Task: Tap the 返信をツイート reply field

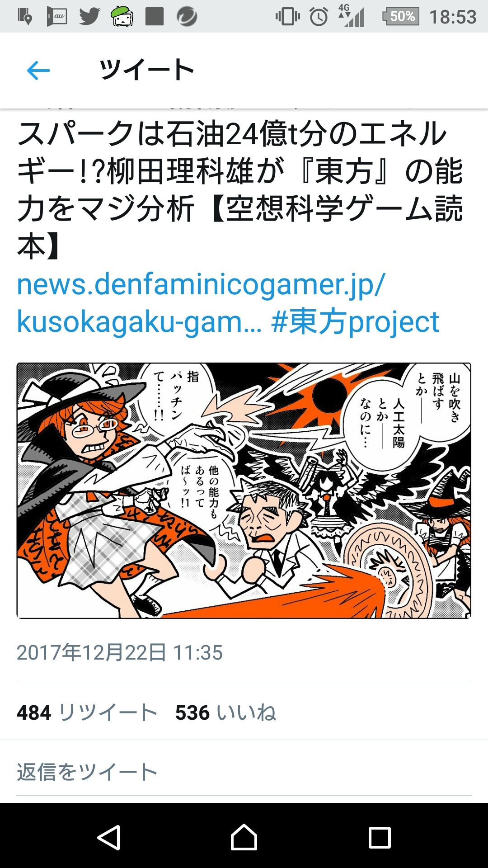Action: tap(244, 772)
